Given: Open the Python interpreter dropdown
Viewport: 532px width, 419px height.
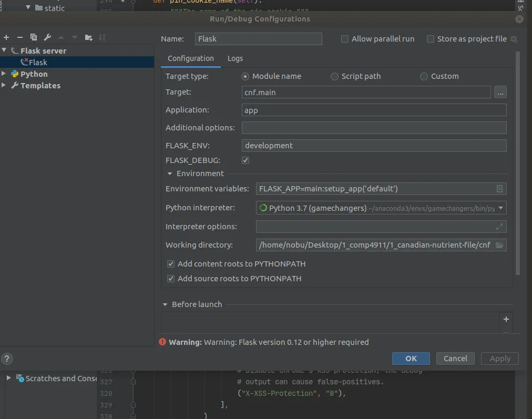Looking at the screenshot, I should pos(500,208).
